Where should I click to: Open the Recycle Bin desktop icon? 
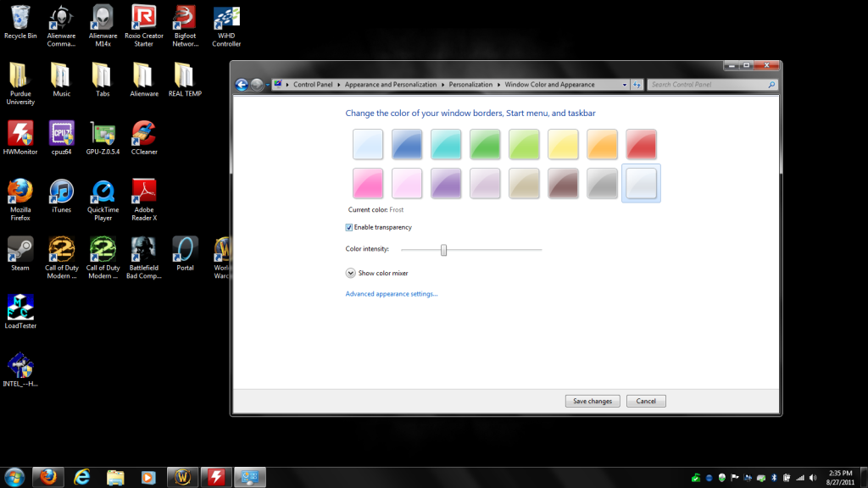pyautogui.click(x=20, y=22)
